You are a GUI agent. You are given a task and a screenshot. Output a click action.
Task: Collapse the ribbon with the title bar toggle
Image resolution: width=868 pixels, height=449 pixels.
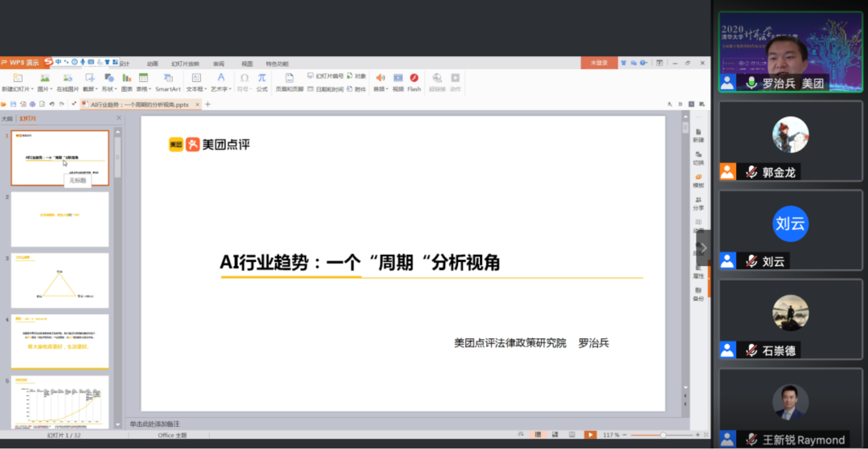tap(660, 63)
